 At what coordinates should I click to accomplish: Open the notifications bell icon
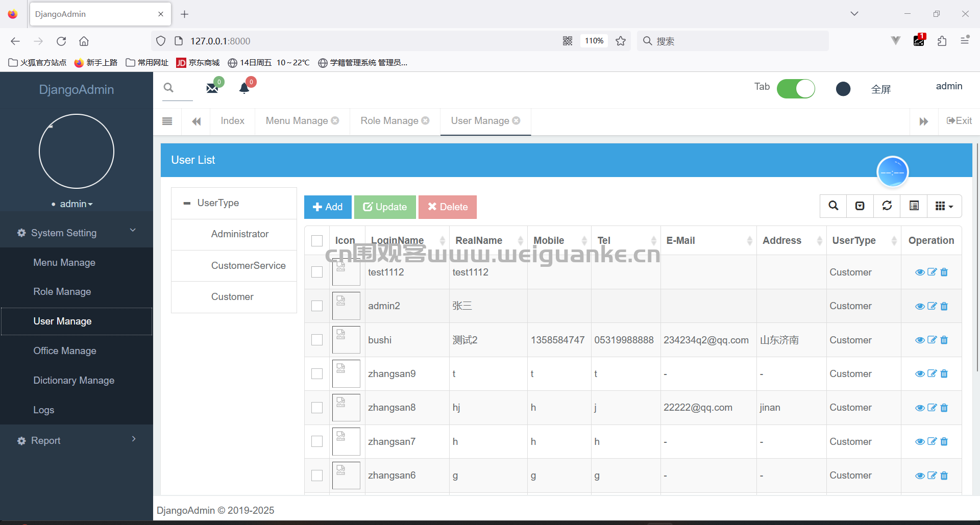click(x=244, y=88)
